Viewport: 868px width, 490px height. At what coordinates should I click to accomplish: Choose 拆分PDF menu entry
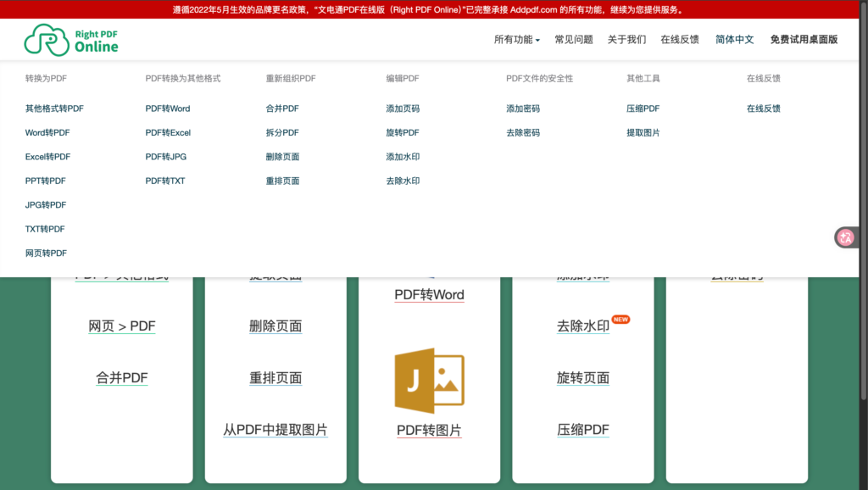(282, 132)
